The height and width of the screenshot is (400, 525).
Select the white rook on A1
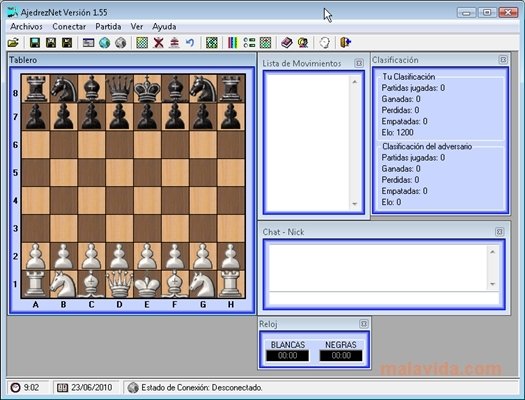(x=35, y=284)
